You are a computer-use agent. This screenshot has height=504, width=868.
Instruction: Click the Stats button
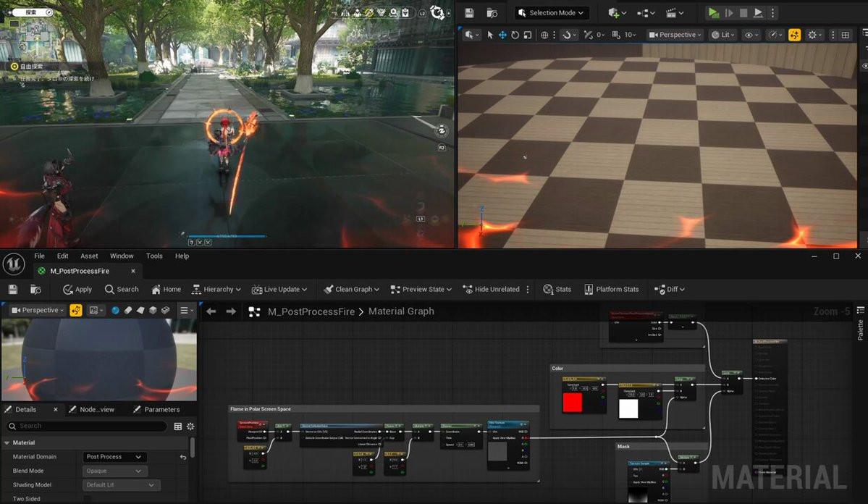557,289
